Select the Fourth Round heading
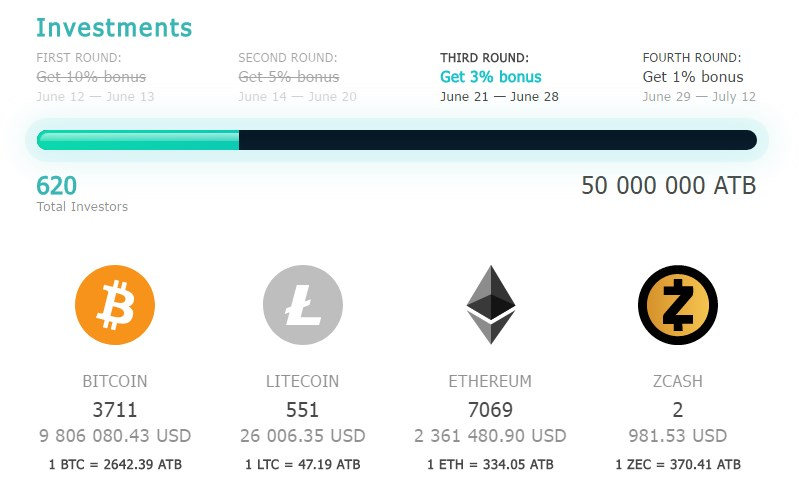799x503 pixels. (x=692, y=58)
